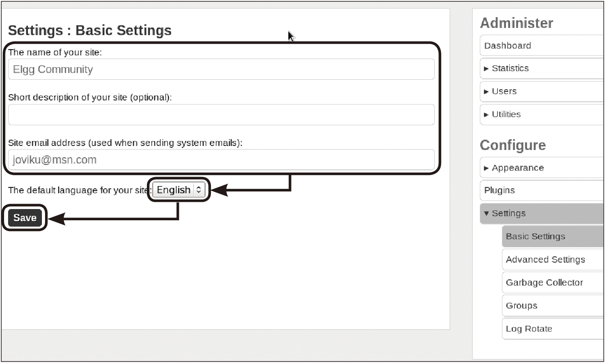Open Garbage Collector settings

[x=552, y=282]
